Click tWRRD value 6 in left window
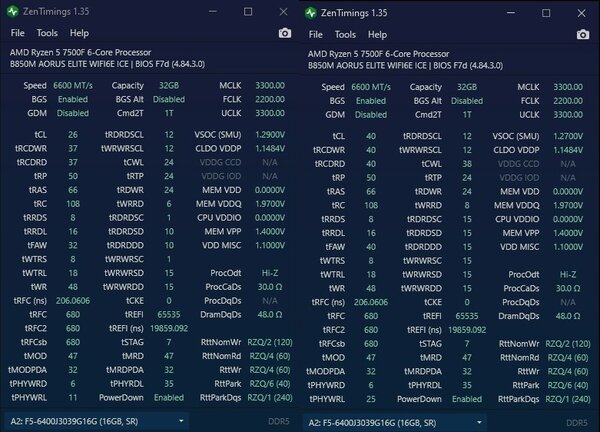 [x=169, y=204]
